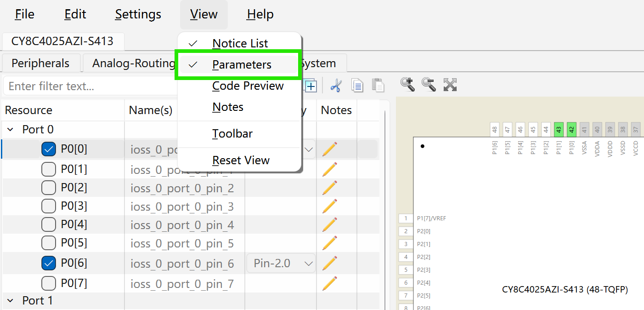Click the Notes column header
The height and width of the screenshot is (310, 644).
pos(336,110)
